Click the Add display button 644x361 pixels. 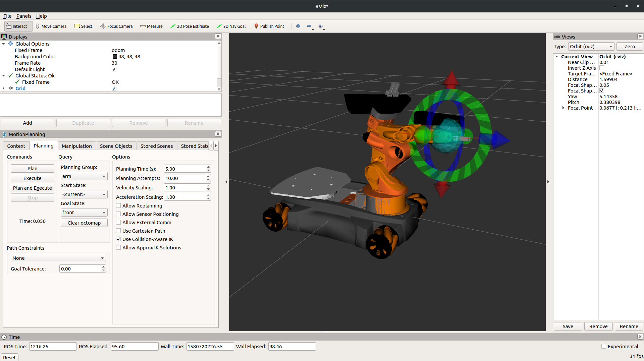coord(28,123)
